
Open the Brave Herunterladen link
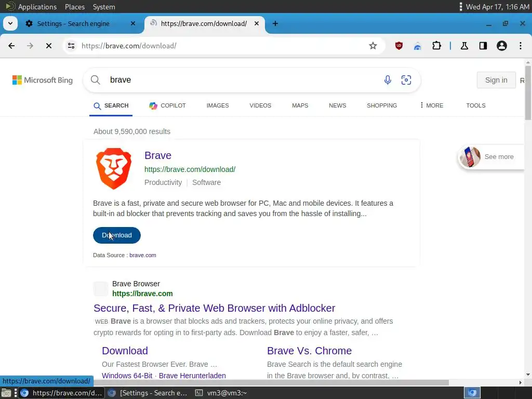click(x=192, y=376)
